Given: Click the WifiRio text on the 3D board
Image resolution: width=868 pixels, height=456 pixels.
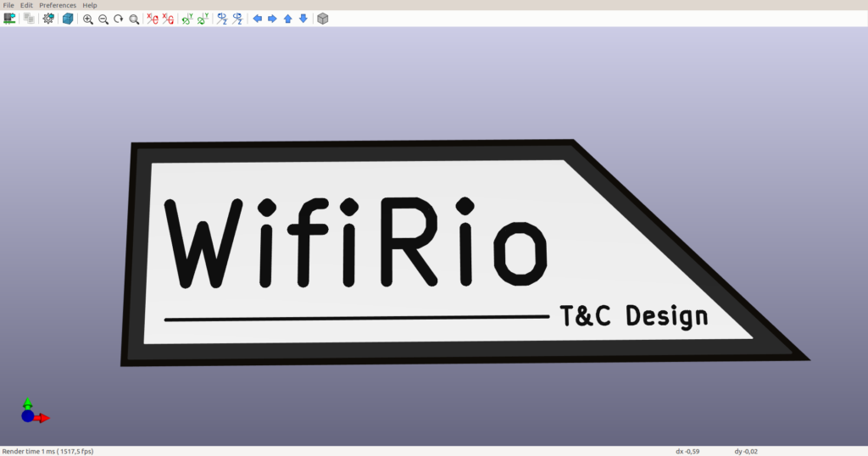Looking at the screenshot, I should pyautogui.click(x=355, y=242).
